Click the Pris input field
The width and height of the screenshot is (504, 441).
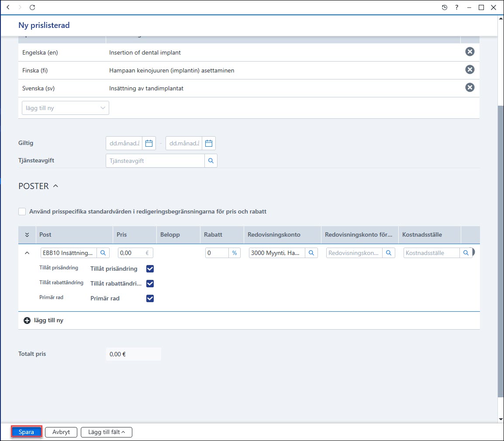tap(131, 253)
